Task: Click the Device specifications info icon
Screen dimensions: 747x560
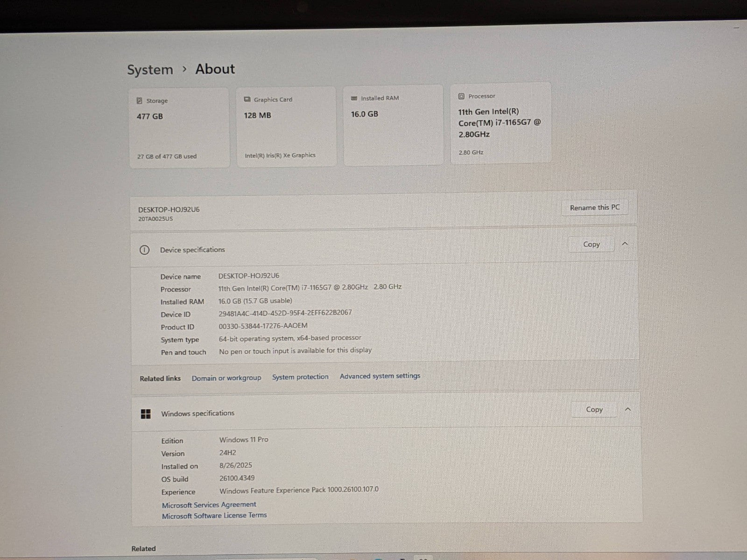Action: tap(145, 250)
